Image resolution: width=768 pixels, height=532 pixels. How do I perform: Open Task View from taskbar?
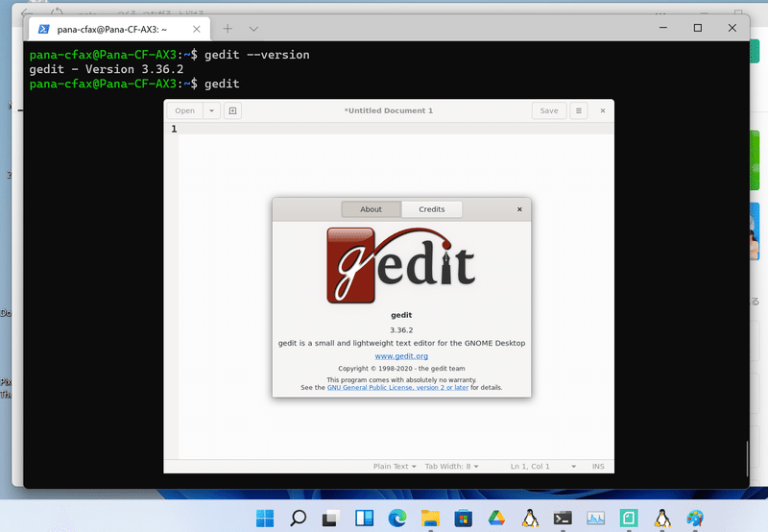pos(330,518)
